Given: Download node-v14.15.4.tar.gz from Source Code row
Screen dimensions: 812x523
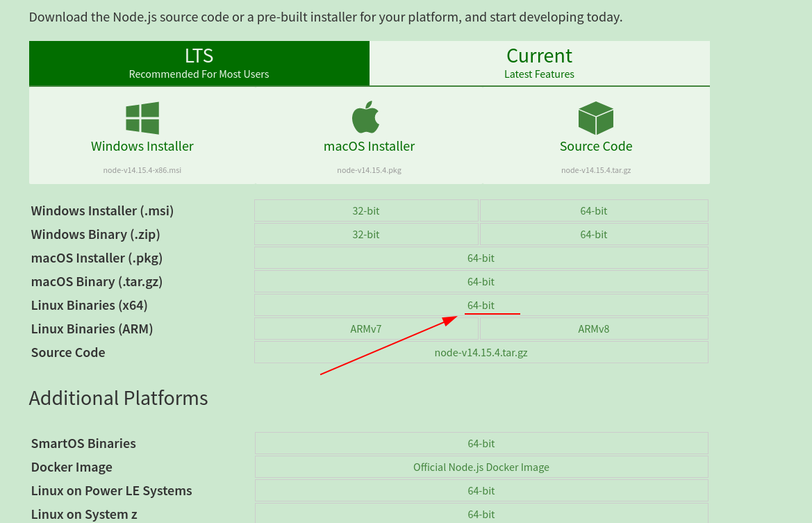Looking at the screenshot, I should (x=481, y=352).
